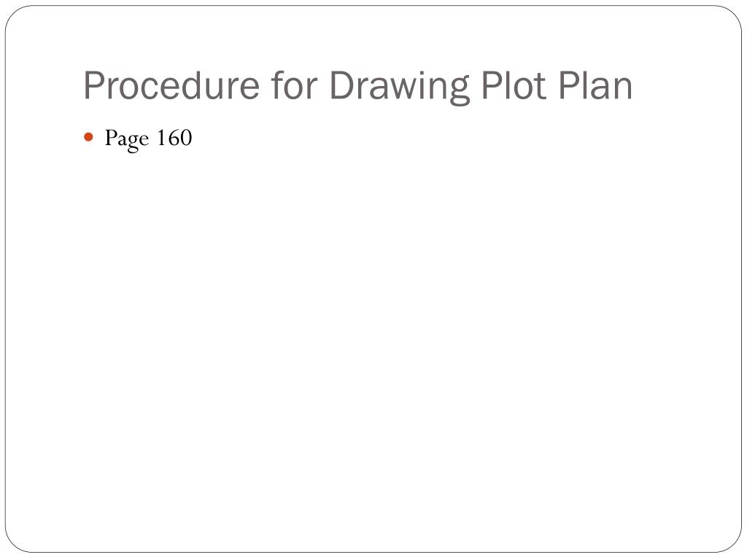Click the letter "D" starting "Drawing"
The image size is (747, 560).
coord(342,86)
